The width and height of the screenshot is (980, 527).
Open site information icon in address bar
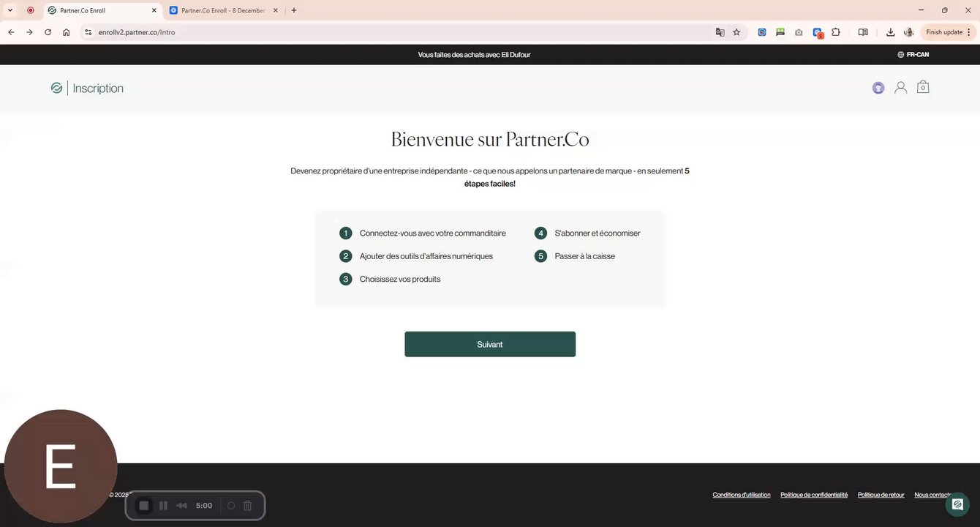click(x=88, y=32)
